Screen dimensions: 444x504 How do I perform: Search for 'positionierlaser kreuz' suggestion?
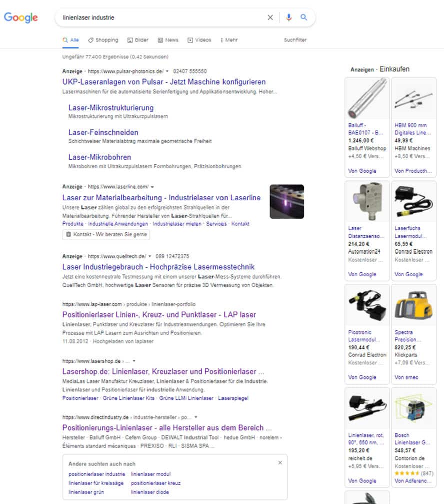click(x=155, y=483)
